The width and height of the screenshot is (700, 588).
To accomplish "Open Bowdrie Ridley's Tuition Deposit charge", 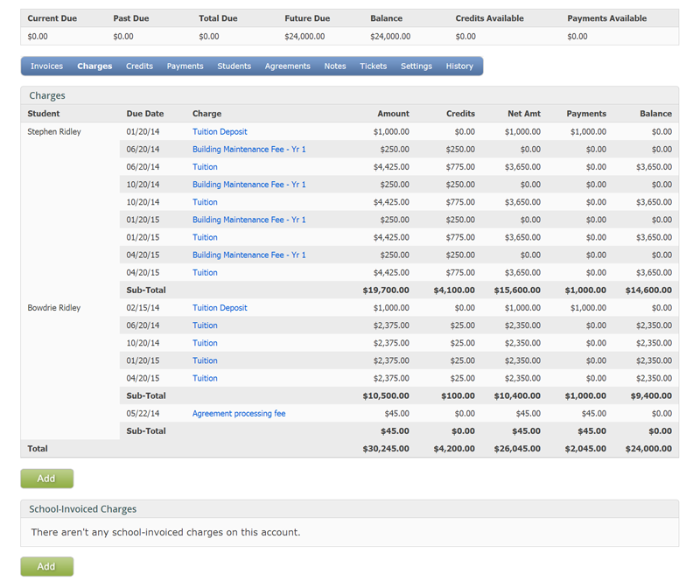I will pos(218,307).
